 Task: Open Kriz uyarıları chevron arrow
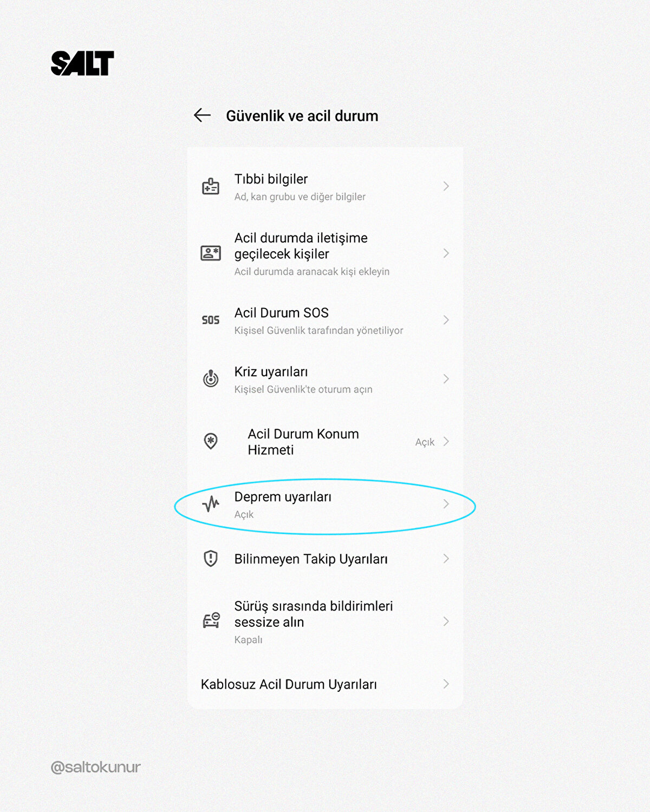click(x=446, y=379)
